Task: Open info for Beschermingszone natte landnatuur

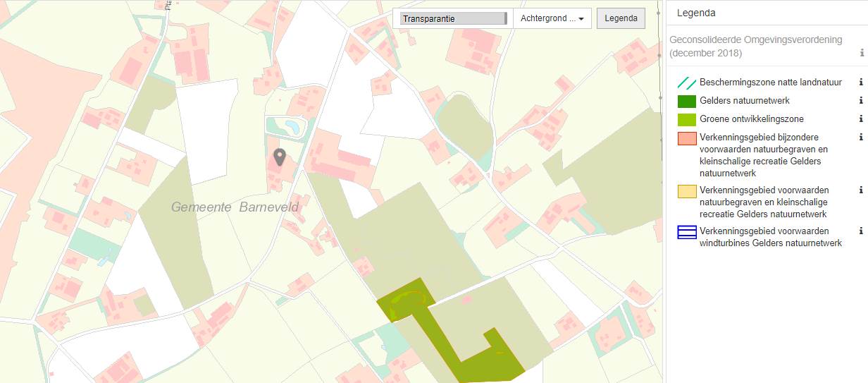Action: click(861, 83)
